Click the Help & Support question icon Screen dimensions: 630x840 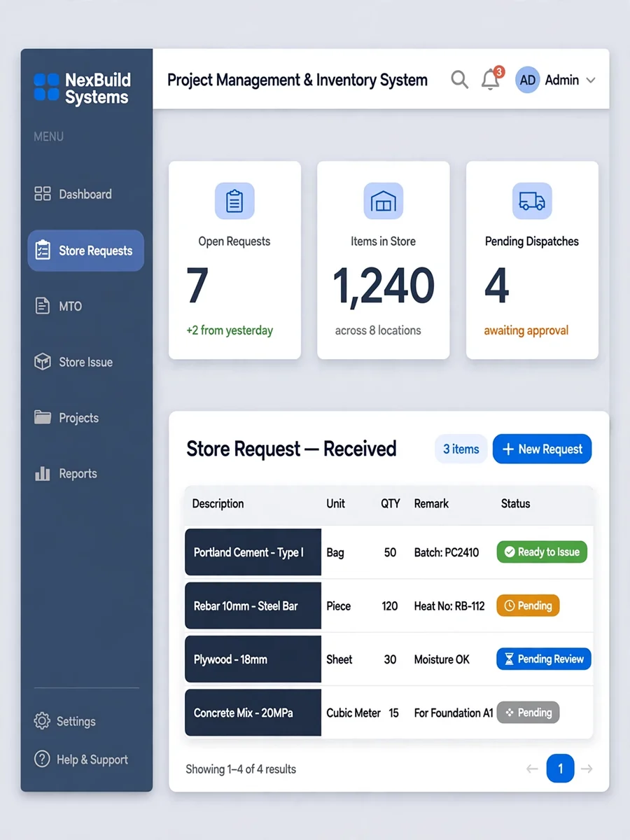click(x=42, y=759)
